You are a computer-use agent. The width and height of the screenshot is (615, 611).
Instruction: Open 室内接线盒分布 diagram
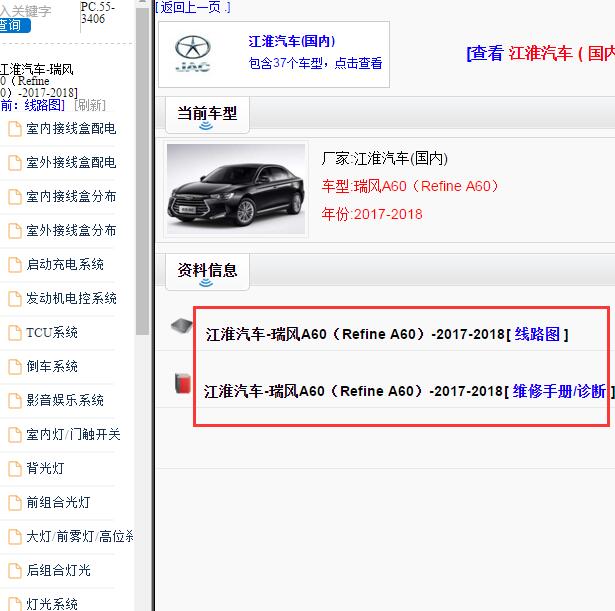pyautogui.click(x=71, y=196)
